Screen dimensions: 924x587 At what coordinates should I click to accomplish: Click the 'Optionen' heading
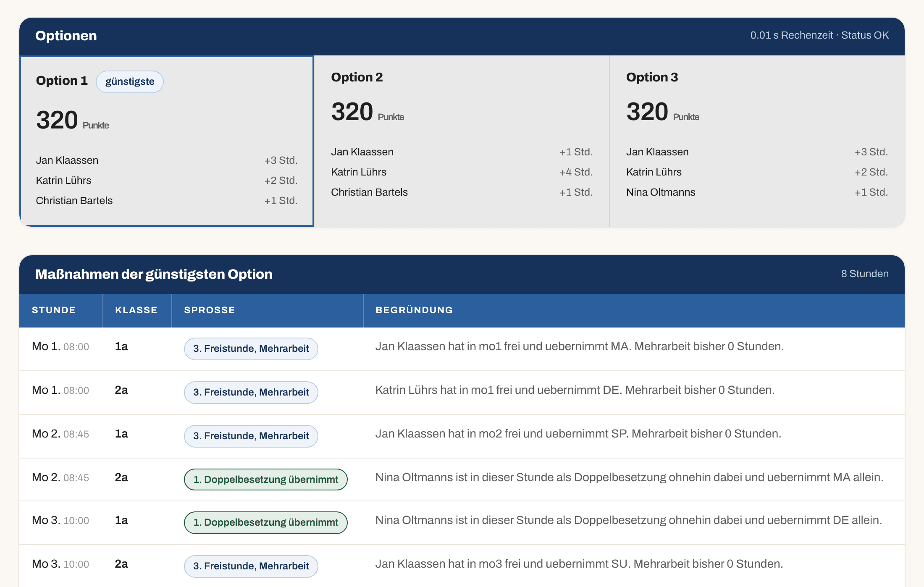pyautogui.click(x=66, y=36)
